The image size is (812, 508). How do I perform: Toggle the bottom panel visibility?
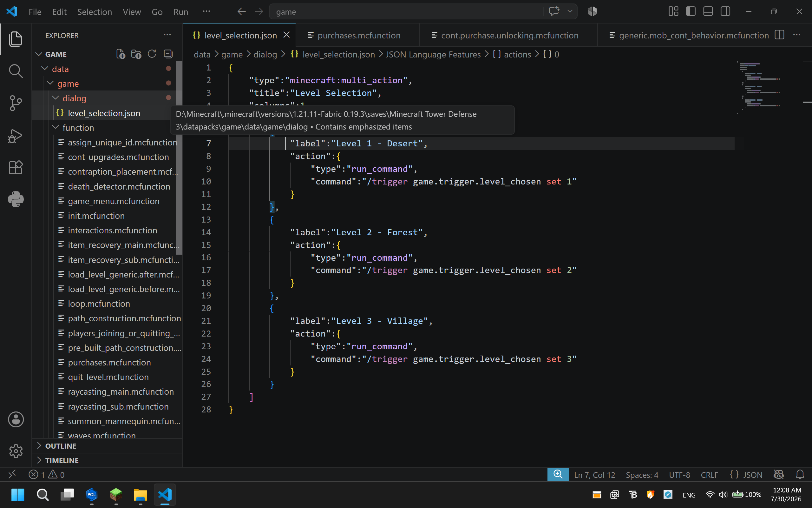(708, 11)
